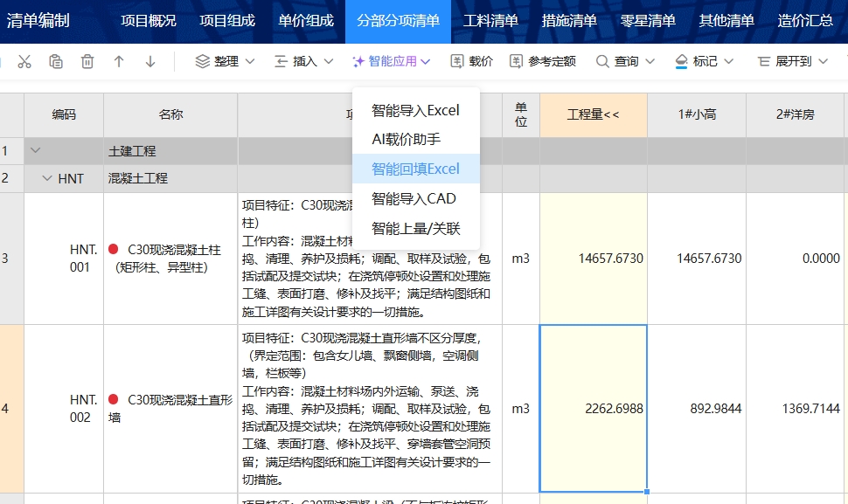848x504 pixels.
Task: Click the 工程量<< column header
Action: point(593,114)
